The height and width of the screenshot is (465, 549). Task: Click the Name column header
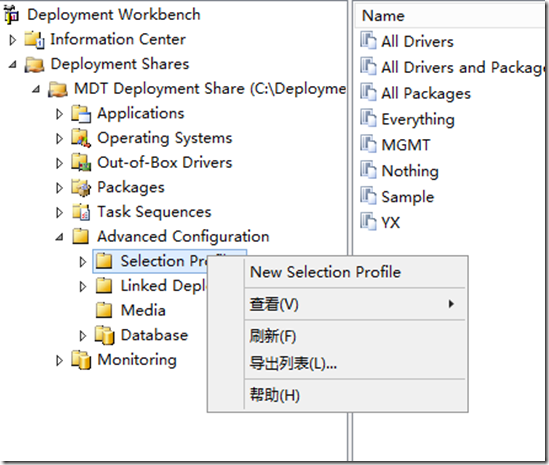pos(450,16)
